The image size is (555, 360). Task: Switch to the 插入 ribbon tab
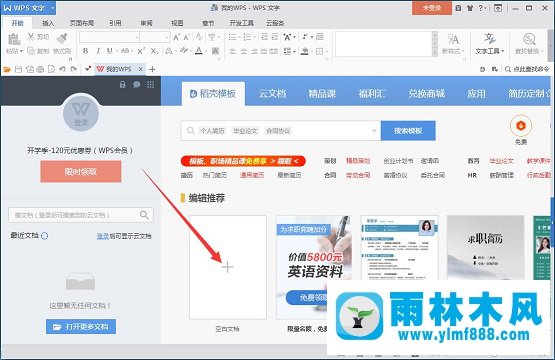click(x=48, y=23)
